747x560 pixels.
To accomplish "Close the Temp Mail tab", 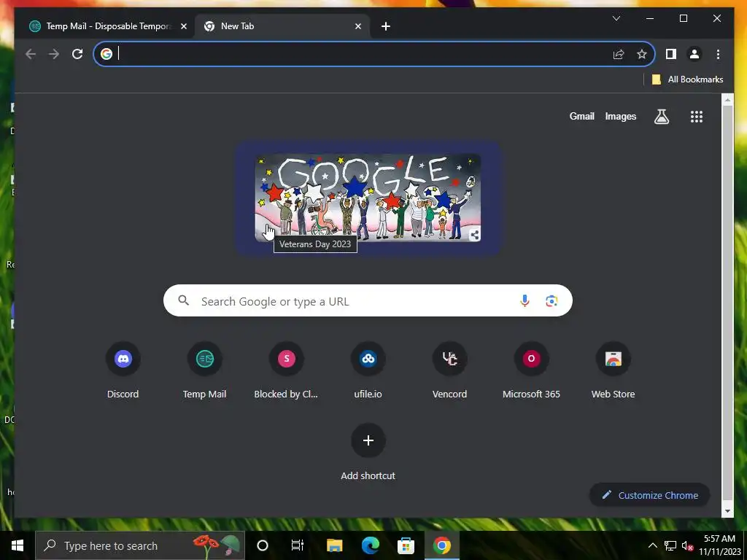I will 184,26.
